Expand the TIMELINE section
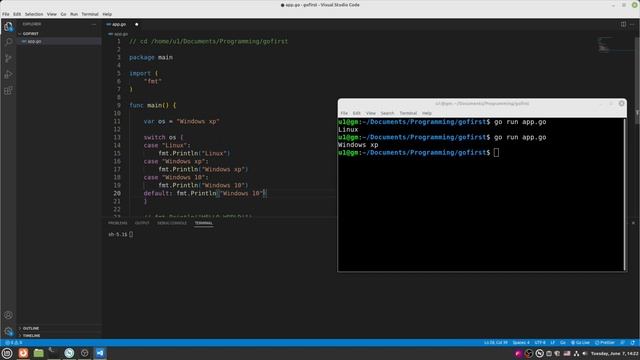Screen dimensions: 640x360 [x=59, y=336]
